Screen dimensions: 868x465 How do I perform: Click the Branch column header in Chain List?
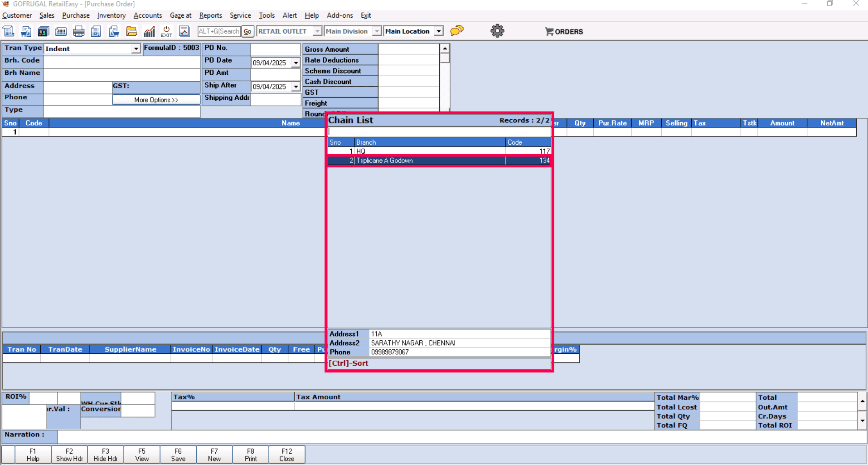430,142
